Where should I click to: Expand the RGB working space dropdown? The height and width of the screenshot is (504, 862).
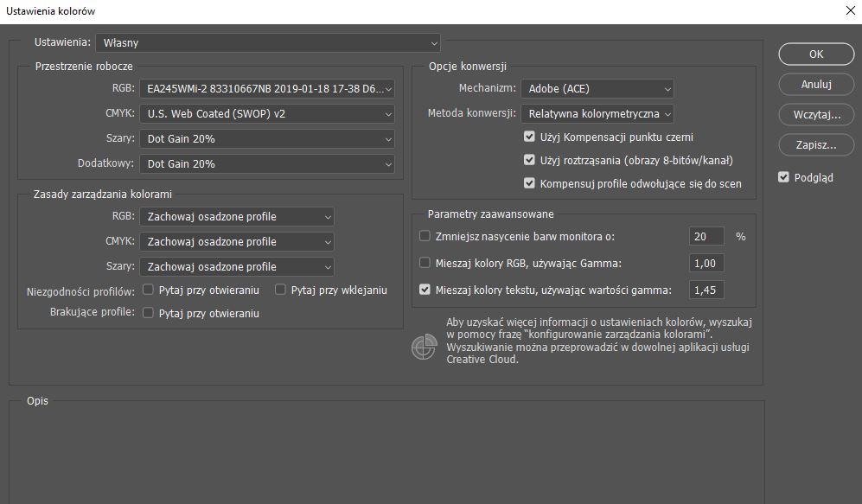pyautogui.click(x=266, y=88)
